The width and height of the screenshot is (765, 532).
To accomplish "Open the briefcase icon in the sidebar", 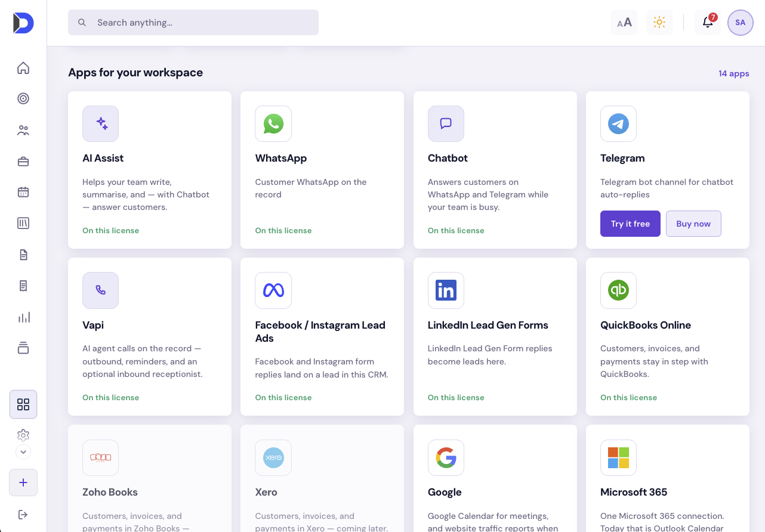I will click(x=23, y=161).
